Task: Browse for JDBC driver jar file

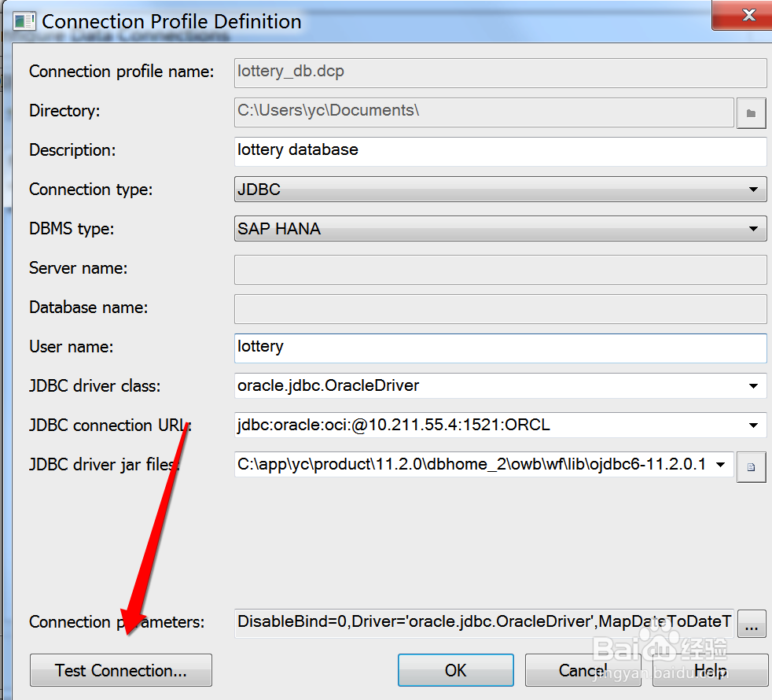Action: coord(751,467)
